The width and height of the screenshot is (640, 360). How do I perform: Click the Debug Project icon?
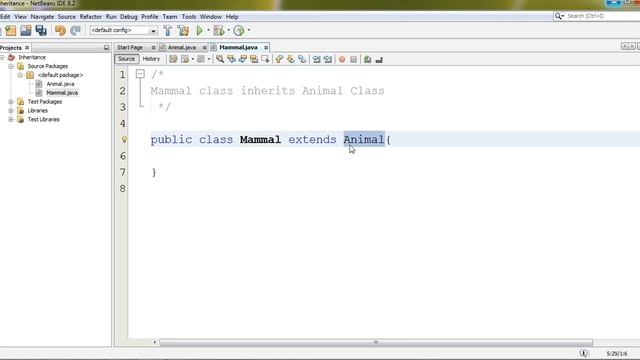(219, 31)
